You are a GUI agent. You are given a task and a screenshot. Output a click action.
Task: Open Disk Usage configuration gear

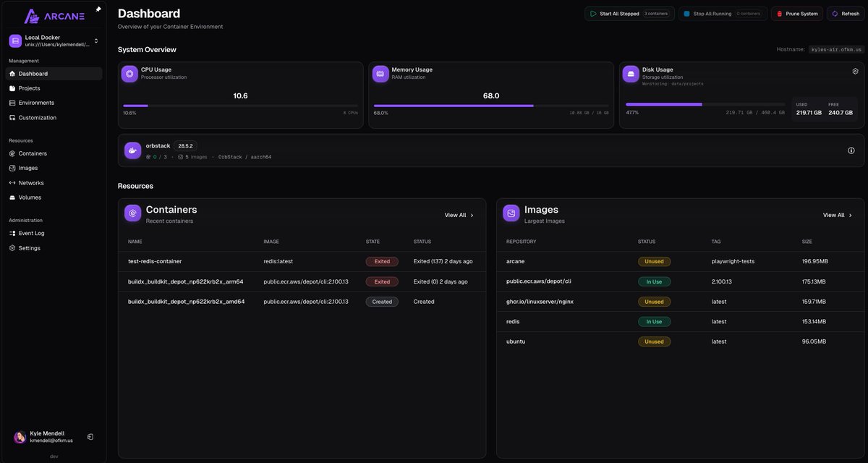pyautogui.click(x=854, y=70)
